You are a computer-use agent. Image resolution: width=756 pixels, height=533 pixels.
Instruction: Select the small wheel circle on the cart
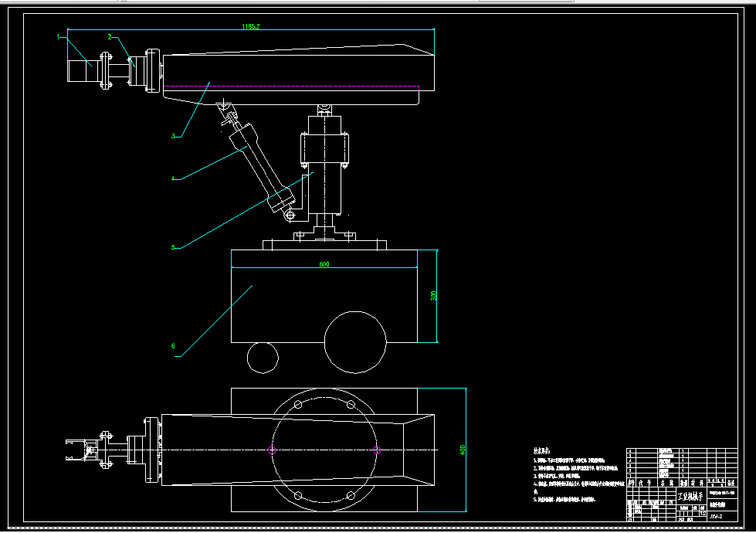click(263, 358)
